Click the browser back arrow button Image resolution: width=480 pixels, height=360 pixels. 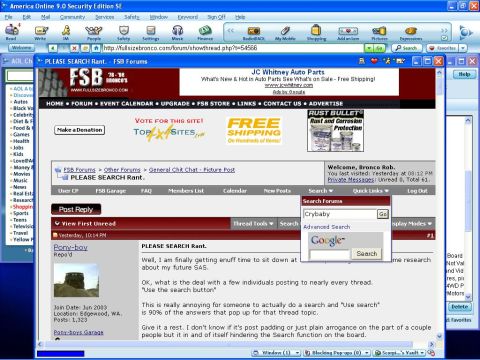53,48
